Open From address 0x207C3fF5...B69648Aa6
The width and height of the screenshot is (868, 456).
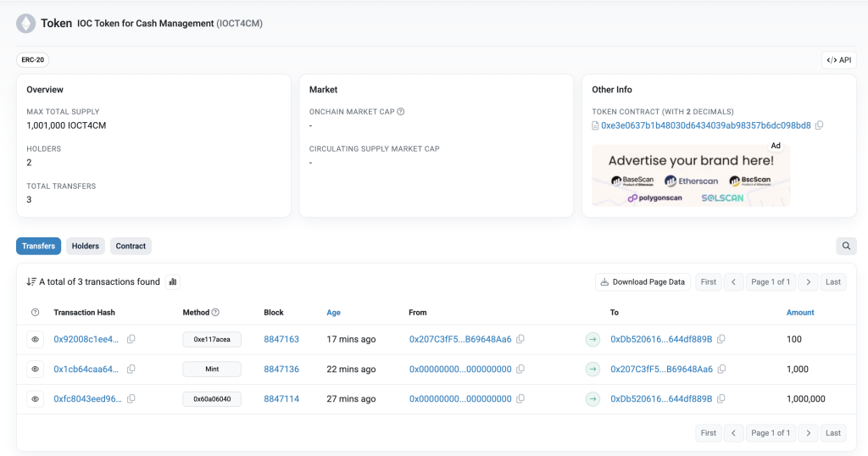tap(460, 339)
